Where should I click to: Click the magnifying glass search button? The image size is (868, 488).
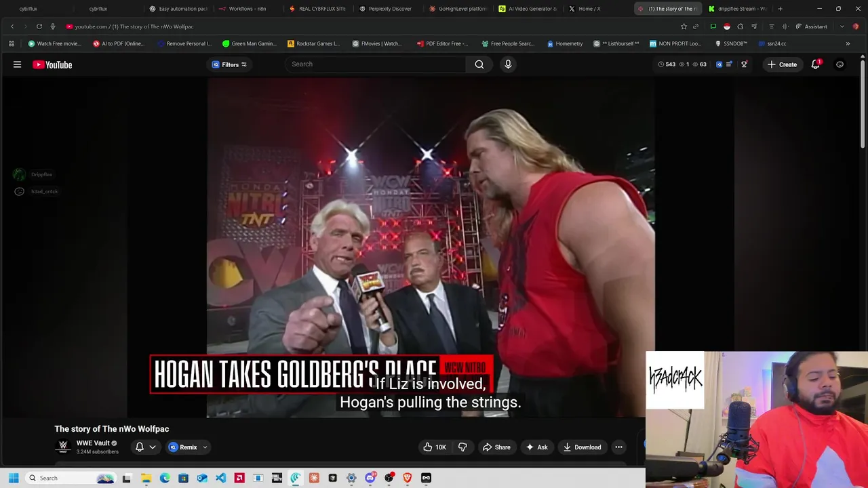[479, 64]
